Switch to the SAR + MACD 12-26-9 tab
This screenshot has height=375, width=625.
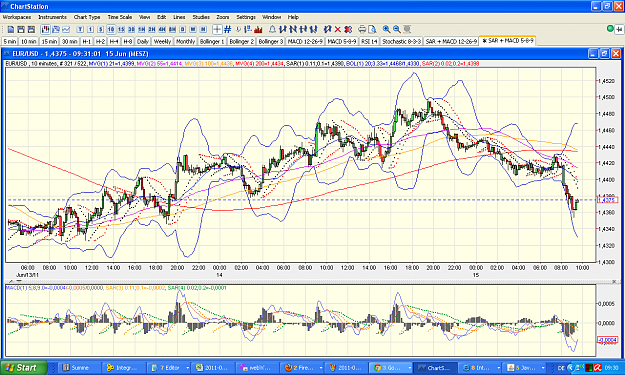point(451,41)
